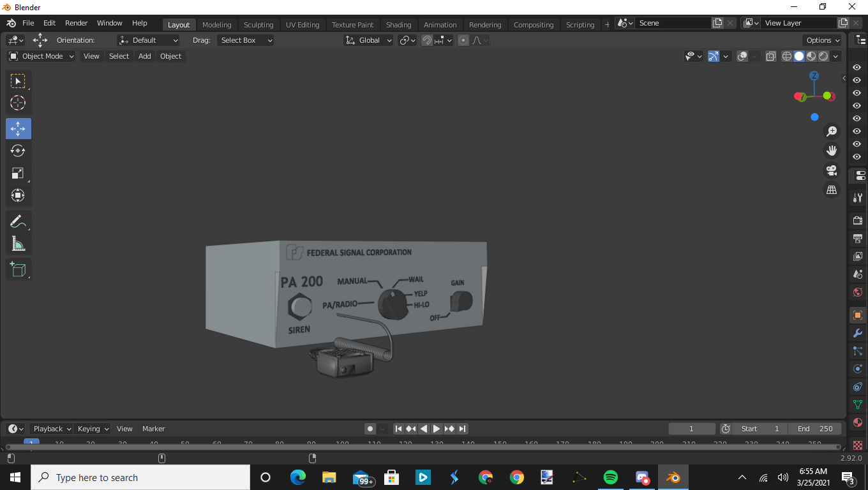Open the Object properties tab

coord(858,315)
